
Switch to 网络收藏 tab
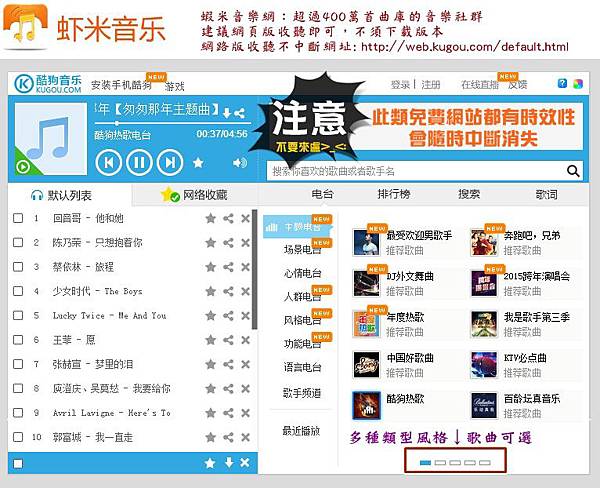pyautogui.click(x=194, y=195)
